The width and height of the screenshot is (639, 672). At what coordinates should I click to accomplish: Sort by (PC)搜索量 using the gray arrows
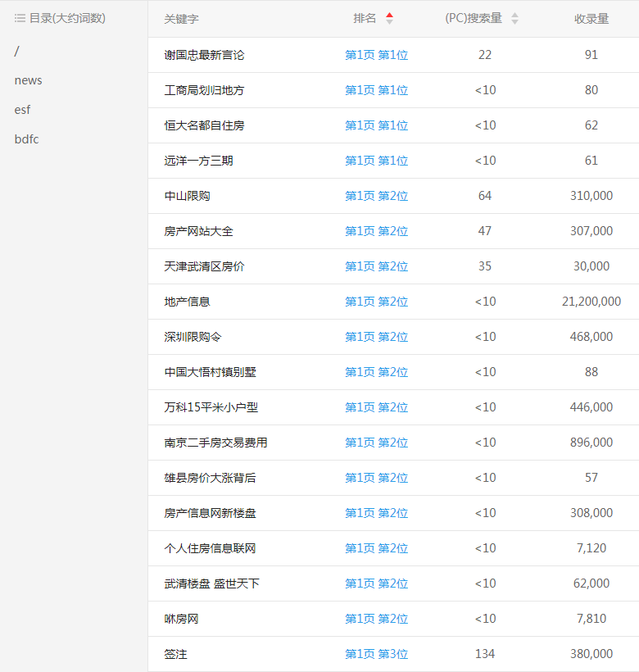[x=514, y=18]
